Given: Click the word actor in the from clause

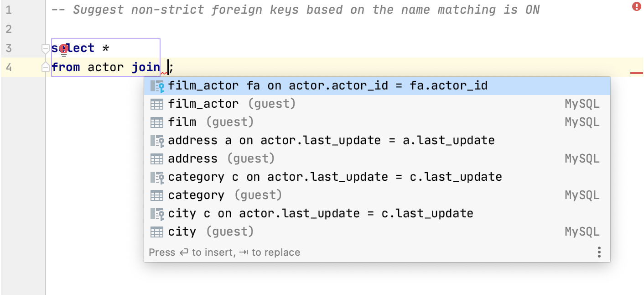Looking at the screenshot, I should click(x=105, y=67).
